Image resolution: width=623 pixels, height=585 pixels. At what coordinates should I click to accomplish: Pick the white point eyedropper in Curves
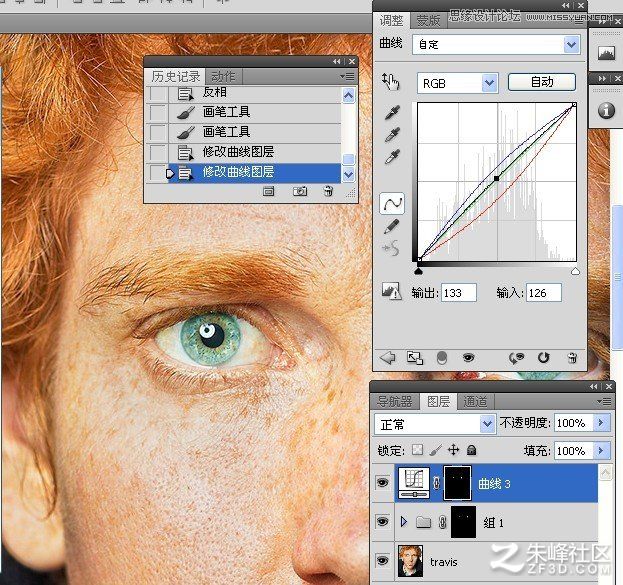[x=392, y=157]
